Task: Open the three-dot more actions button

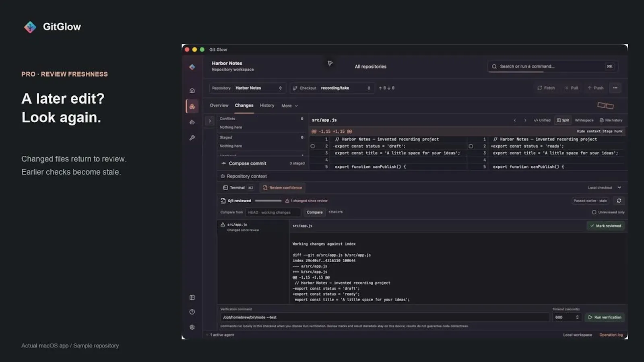Action: tap(615, 88)
